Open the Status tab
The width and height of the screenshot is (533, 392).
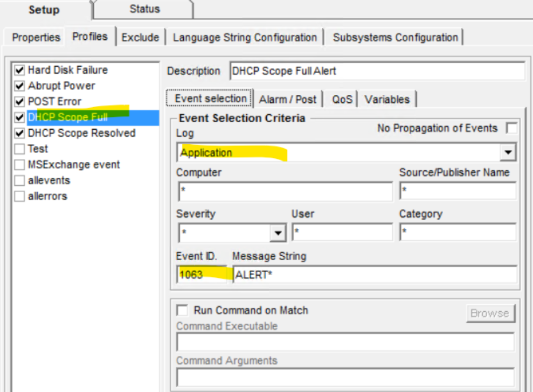(x=144, y=9)
